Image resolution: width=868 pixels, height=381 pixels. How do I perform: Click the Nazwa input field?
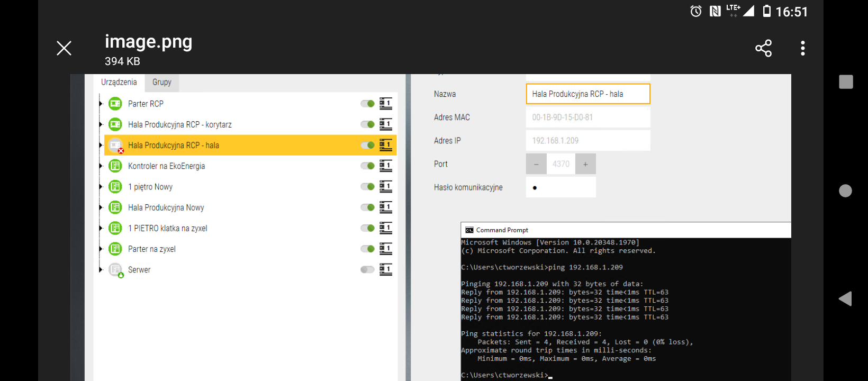588,94
